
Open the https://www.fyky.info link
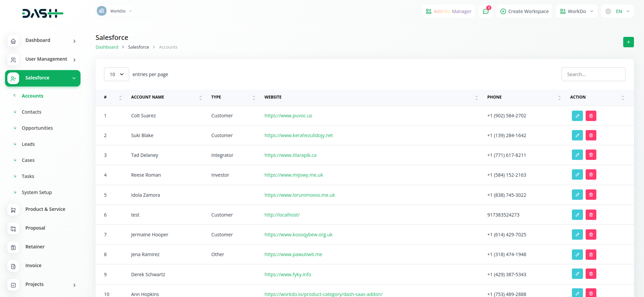pyautogui.click(x=287, y=275)
